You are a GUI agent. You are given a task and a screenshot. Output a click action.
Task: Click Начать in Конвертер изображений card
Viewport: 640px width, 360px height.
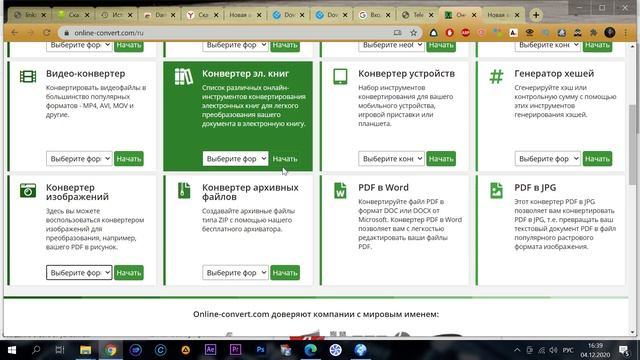tap(129, 272)
